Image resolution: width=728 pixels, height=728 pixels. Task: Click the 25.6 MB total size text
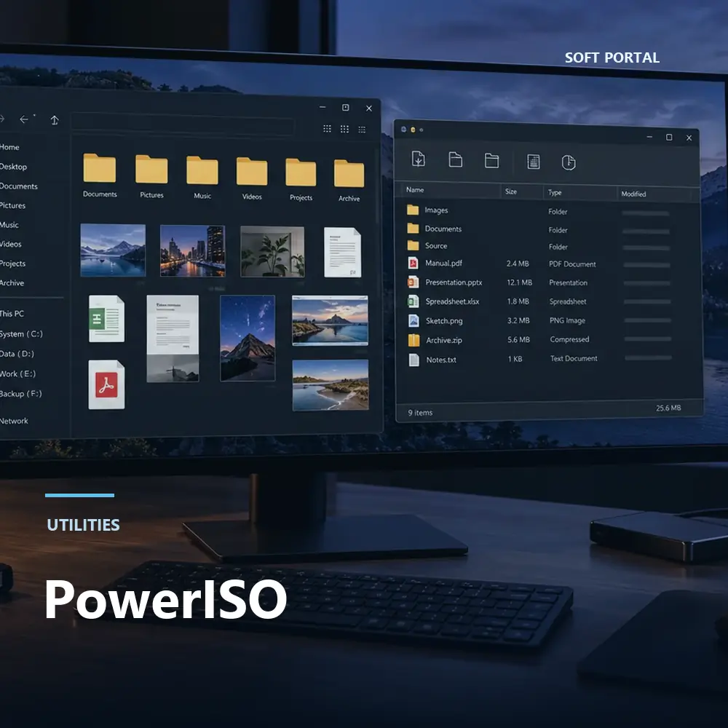coord(668,408)
